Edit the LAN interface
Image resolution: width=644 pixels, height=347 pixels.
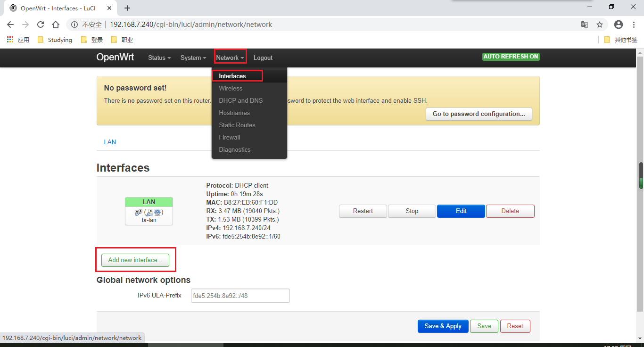tap(461, 211)
